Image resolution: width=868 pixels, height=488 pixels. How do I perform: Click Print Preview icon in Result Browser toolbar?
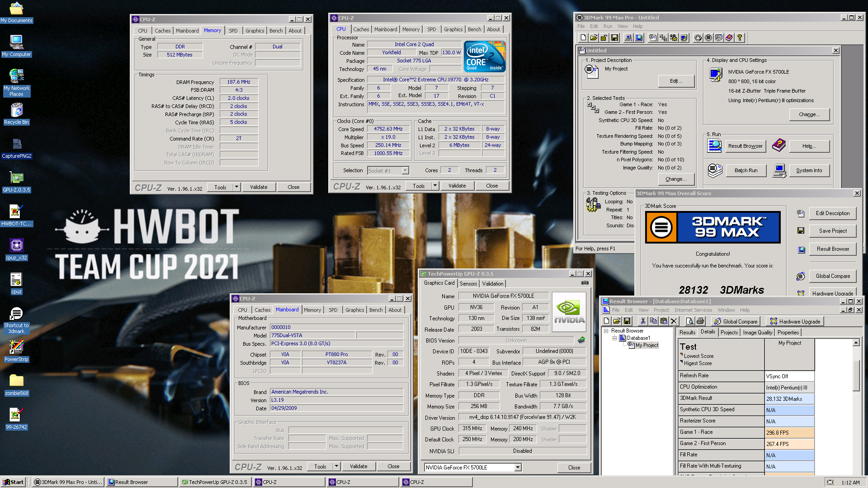pyautogui.click(x=689, y=321)
